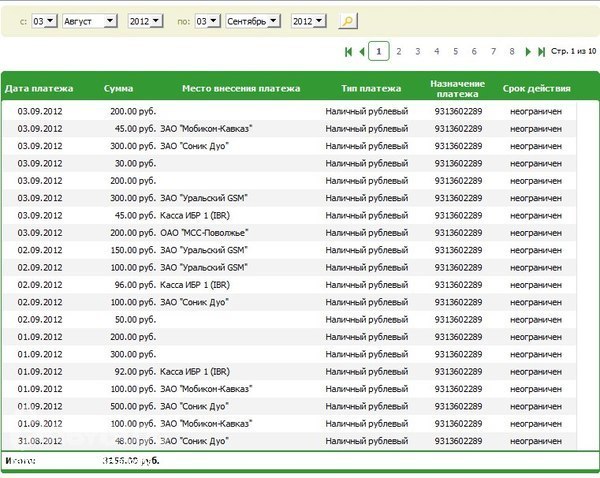Screen dimensions: 600x478
Task: Sort by Сумма column header
Action: coord(118,88)
